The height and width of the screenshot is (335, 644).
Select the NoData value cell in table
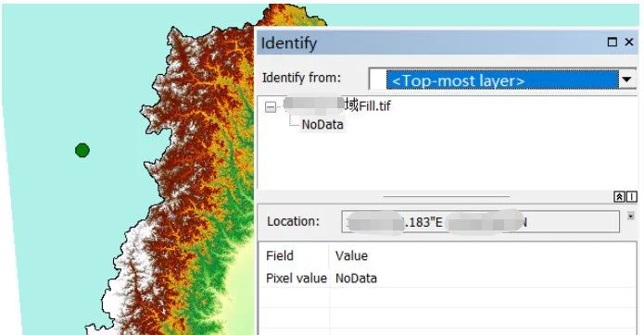click(356, 279)
